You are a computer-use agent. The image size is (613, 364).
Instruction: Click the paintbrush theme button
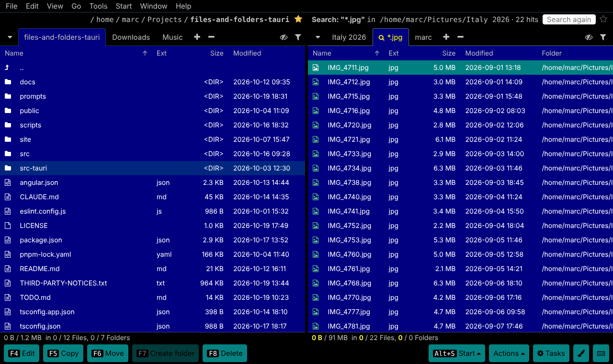pos(581,353)
